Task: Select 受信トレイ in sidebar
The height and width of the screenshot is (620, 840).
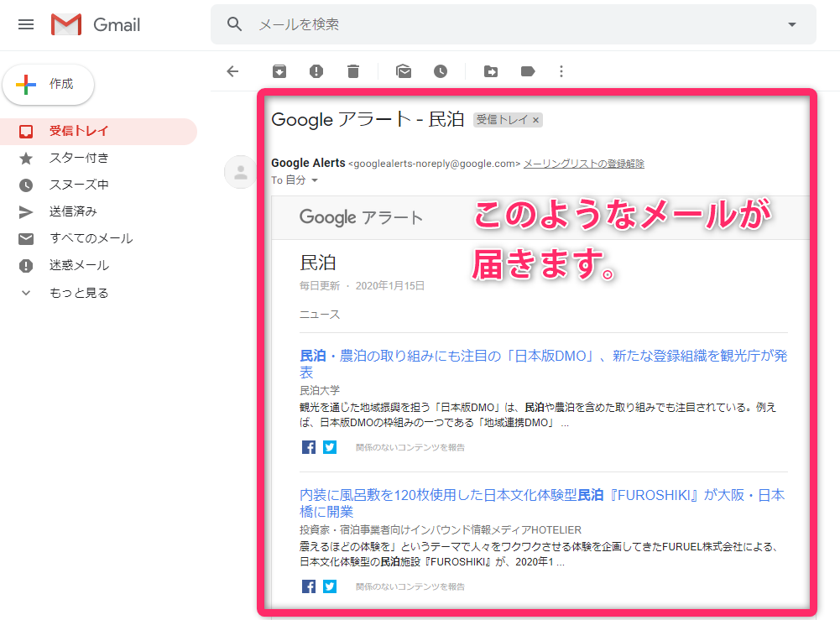Action: click(98, 131)
